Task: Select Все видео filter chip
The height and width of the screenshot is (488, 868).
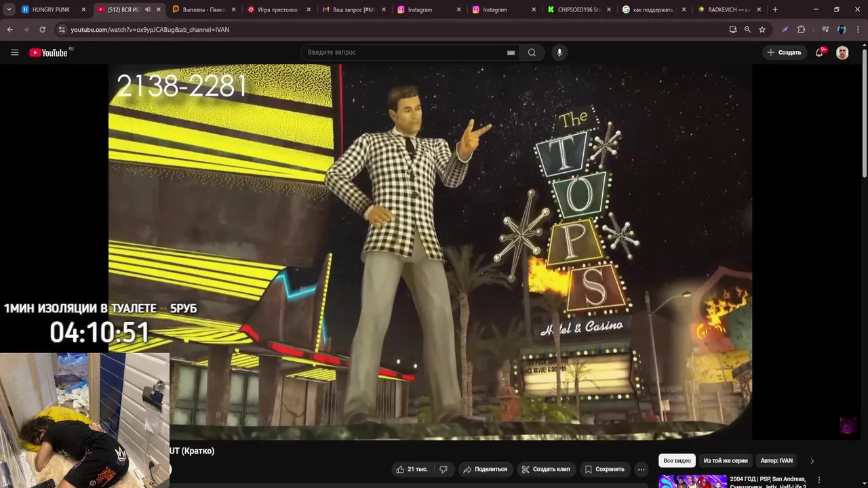Action: [x=677, y=461]
